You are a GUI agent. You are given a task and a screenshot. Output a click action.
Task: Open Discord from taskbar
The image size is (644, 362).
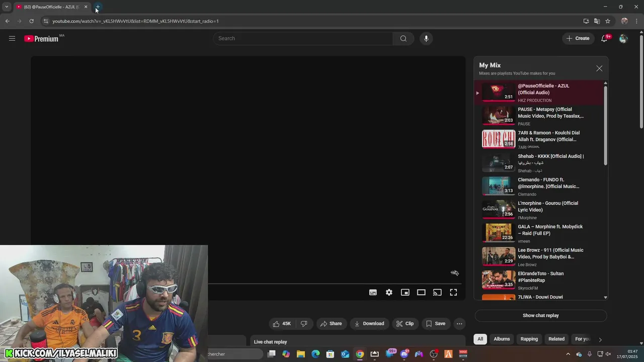tap(404, 354)
